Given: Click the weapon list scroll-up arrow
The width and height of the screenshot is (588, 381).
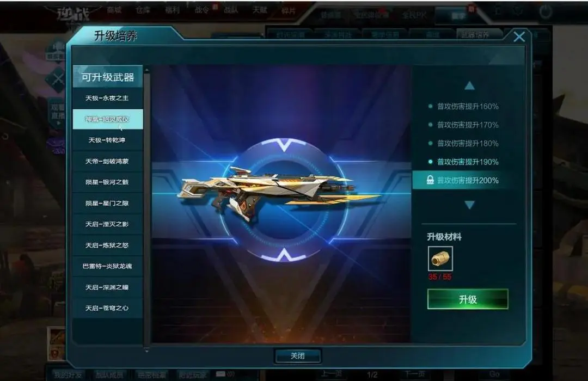Looking at the screenshot, I should click(x=146, y=70).
